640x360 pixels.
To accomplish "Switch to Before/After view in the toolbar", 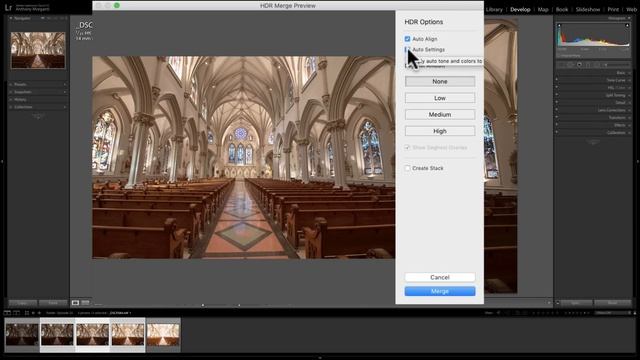I will [85, 303].
